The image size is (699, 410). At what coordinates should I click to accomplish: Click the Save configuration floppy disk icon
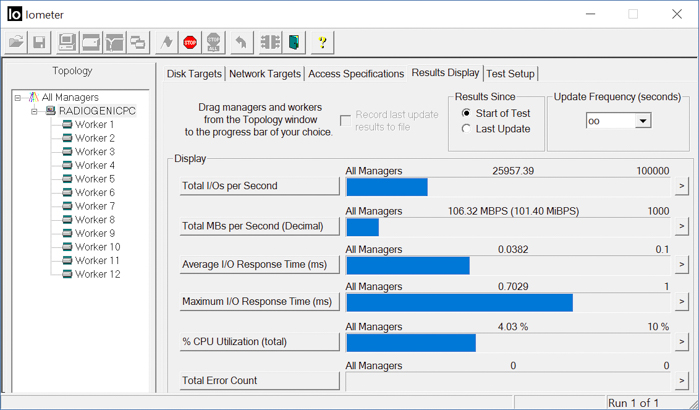(x=39, y=42)
